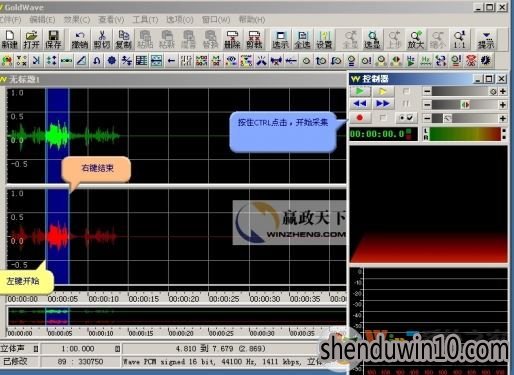Click the highlighted selection in overview strip

tap(57, 316)
